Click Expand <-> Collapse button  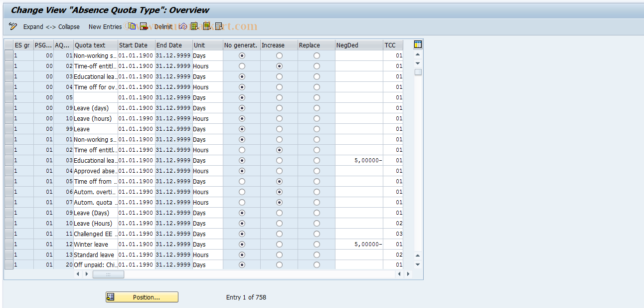51,26
